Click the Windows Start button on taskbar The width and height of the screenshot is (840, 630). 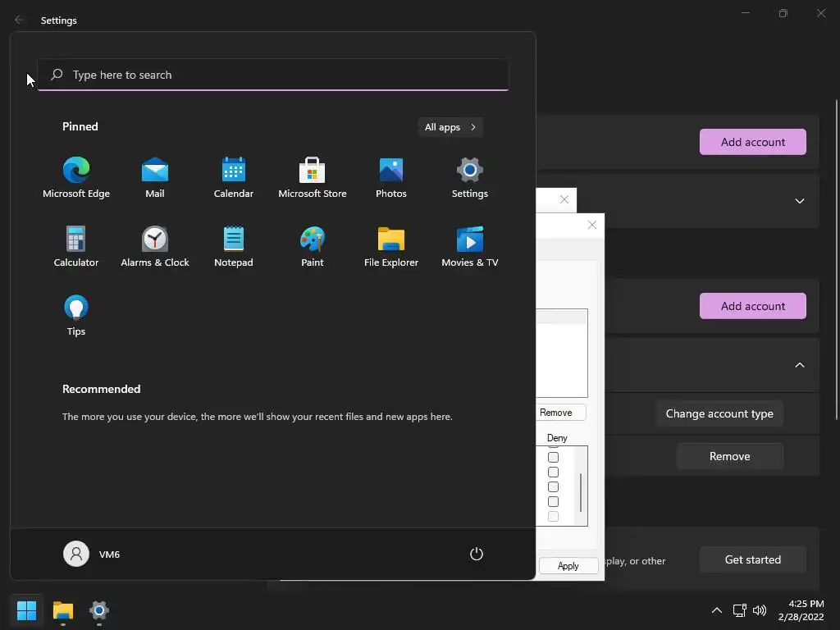[x=26, y=610]
